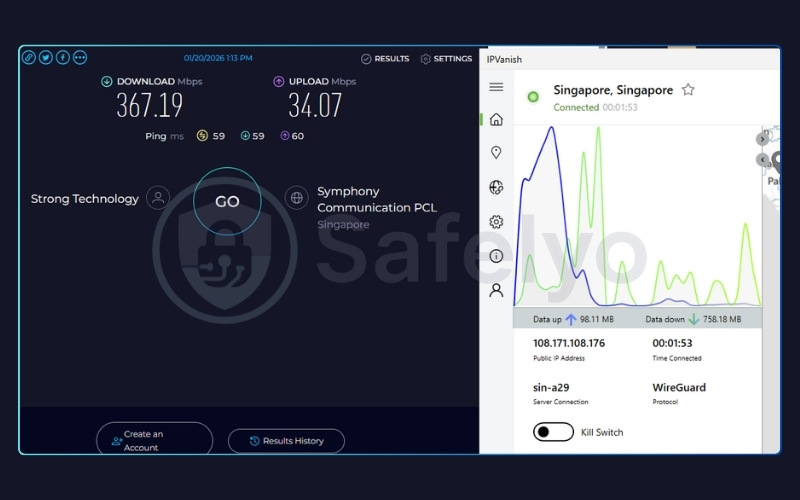
Task: Select Symphony Communication PCL server name
Action: (x=377, y=199)
